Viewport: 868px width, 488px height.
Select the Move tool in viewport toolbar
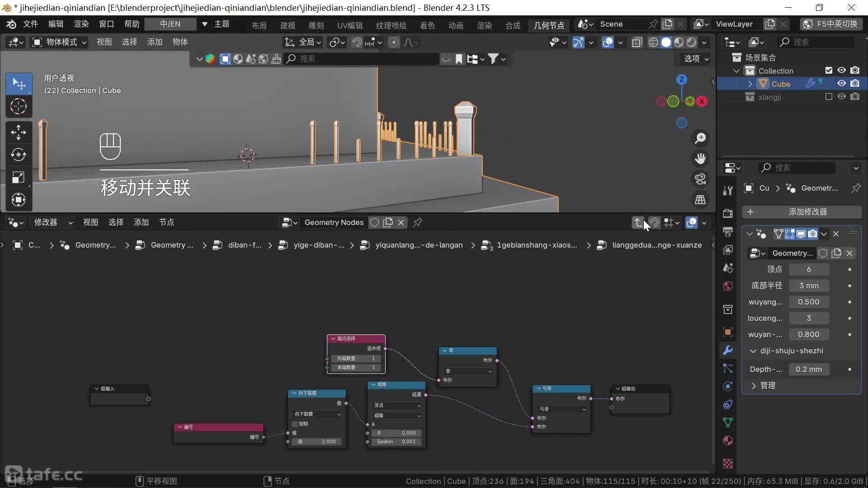coord(18,132)
